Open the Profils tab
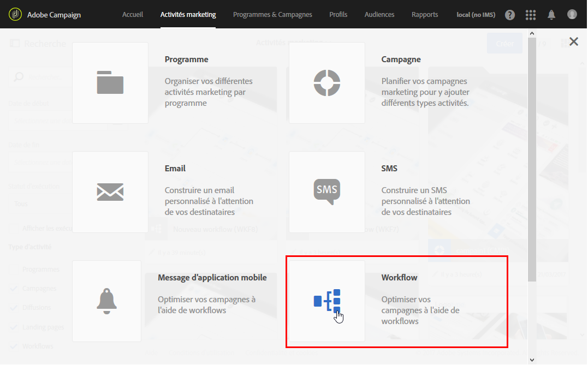This screenshot has height=365, width=588. pyautogui.click(x=338, y=14)
